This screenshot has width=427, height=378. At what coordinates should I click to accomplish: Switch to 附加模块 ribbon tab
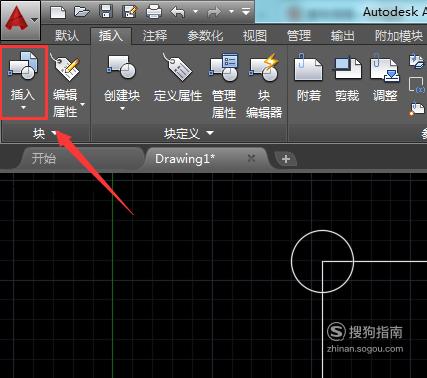click(398, 36)
